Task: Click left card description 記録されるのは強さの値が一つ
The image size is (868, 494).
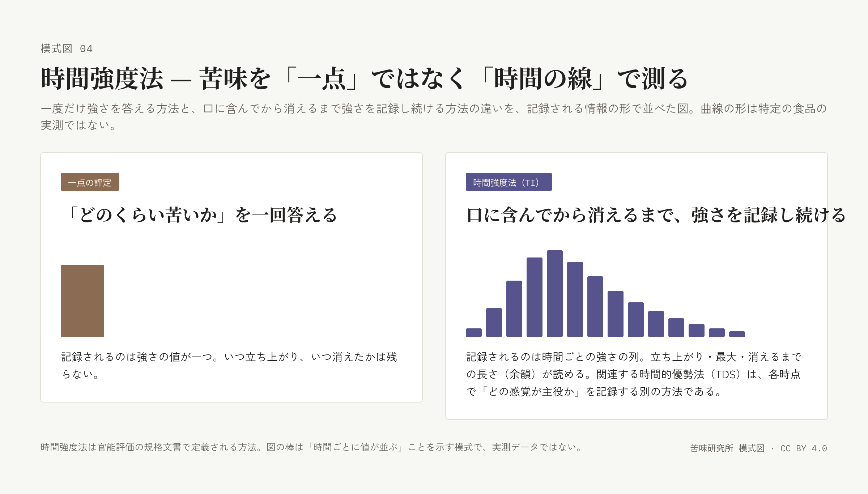Action: pyautogui.click(x=229, y=365)
